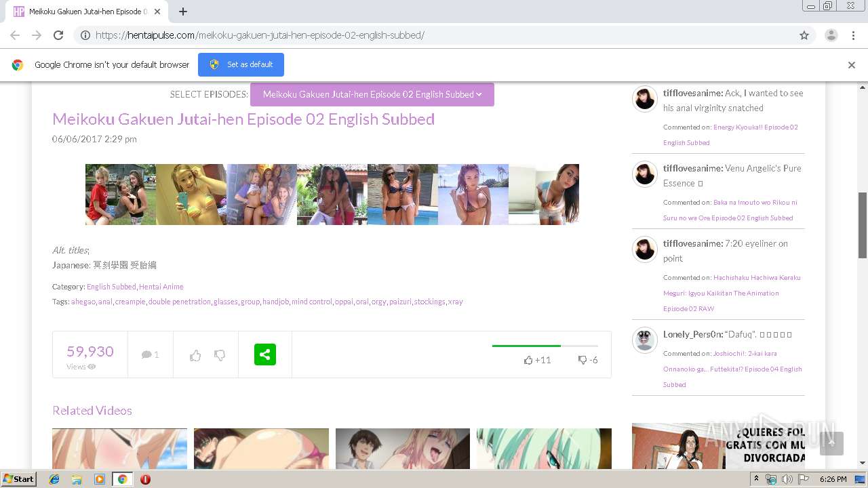868x488 pixels.
Task: Open the Hentai Anime category link
Action: pos(161,287)
